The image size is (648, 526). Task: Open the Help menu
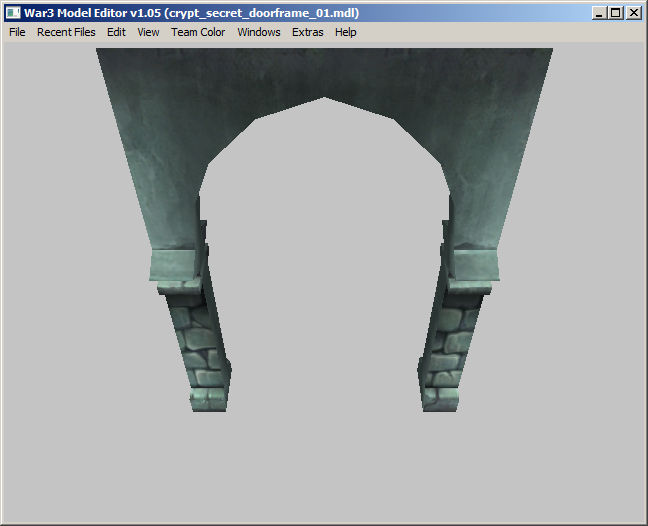[x=345, y=32]
